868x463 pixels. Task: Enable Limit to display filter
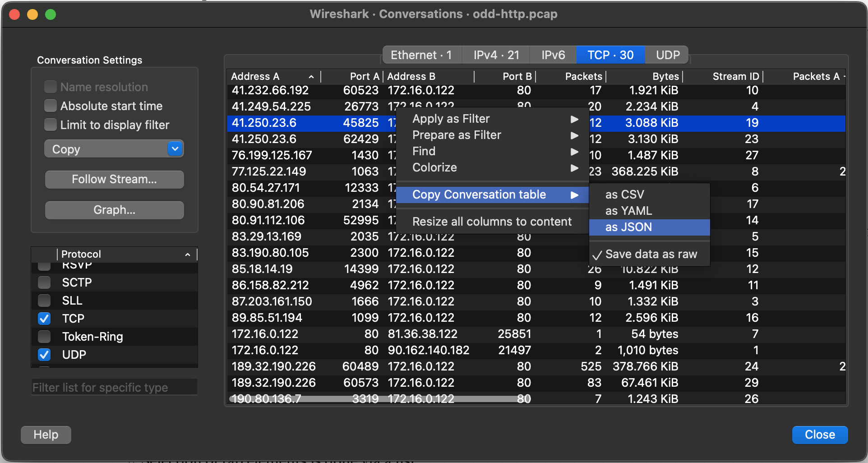(x=50, y=125)
